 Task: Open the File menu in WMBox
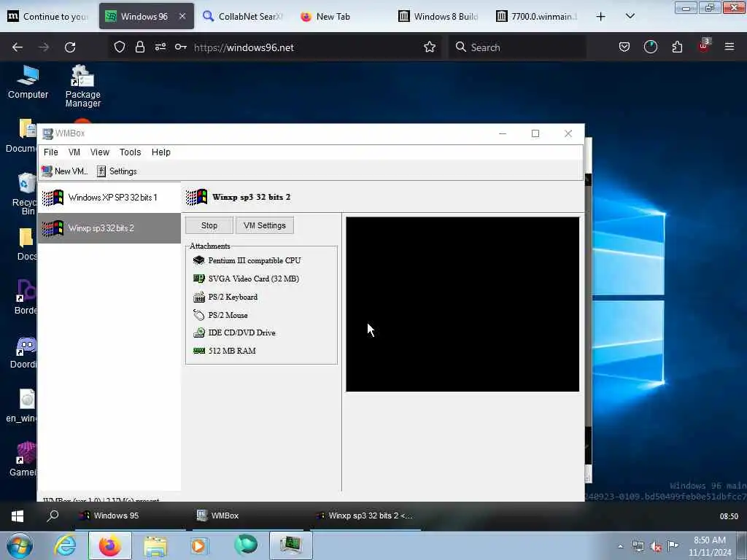click(x=50, y=152)
